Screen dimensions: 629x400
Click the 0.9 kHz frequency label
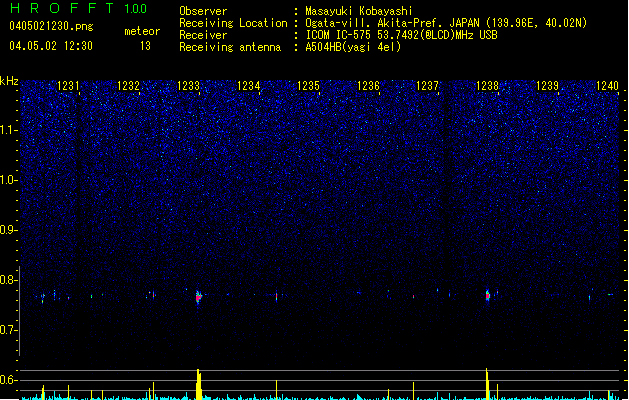9,230
